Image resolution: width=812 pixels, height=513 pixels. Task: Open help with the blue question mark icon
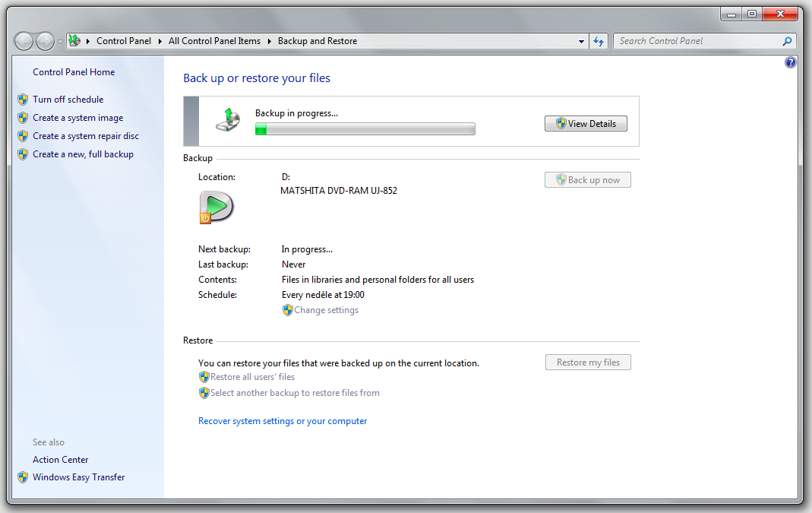[x=790, y=62]
